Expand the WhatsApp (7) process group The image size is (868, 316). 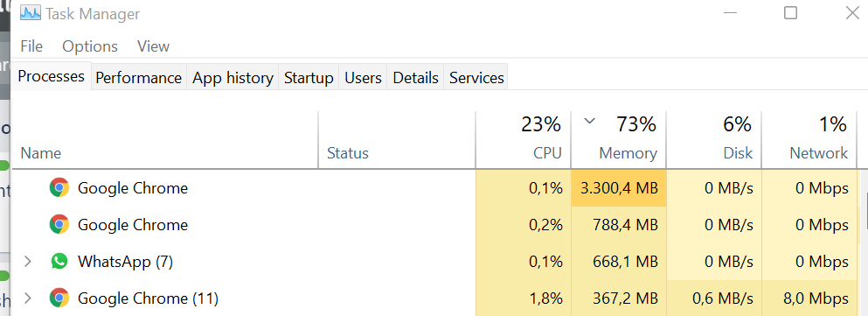(27, 261)
